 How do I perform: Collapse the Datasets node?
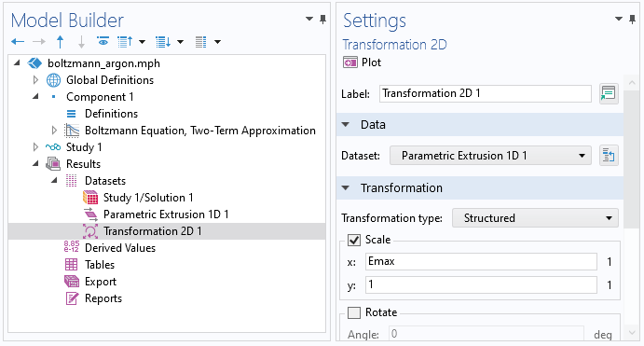[x=54, y=180]
